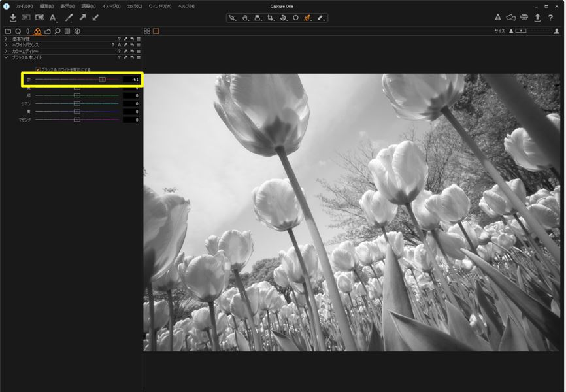Select the Rotate cursor tool
The image size is (566, 392).
click(284, 18)
